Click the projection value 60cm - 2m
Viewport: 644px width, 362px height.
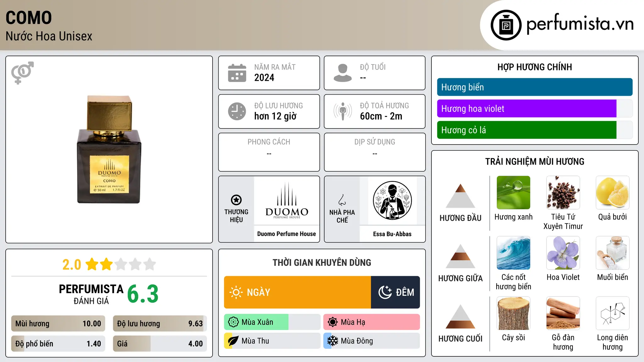coord(381,116)
